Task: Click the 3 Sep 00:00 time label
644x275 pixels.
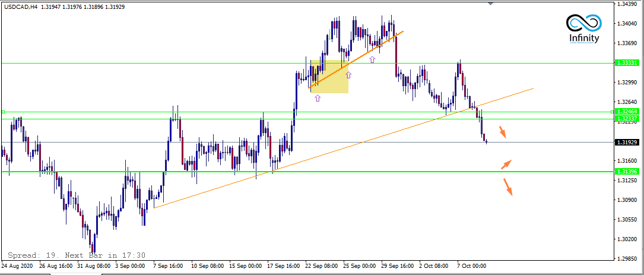Action: [x=131, y=266]
